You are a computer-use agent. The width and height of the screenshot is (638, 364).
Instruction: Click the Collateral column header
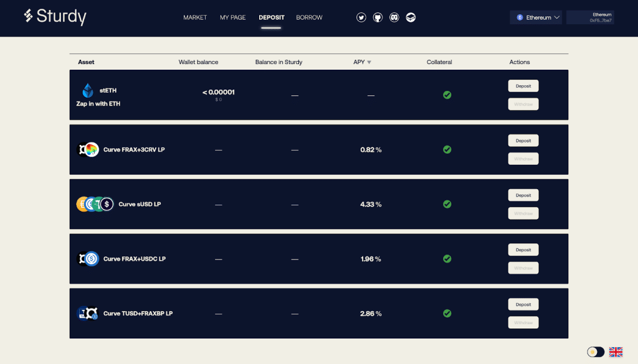[x=439, y=62]
